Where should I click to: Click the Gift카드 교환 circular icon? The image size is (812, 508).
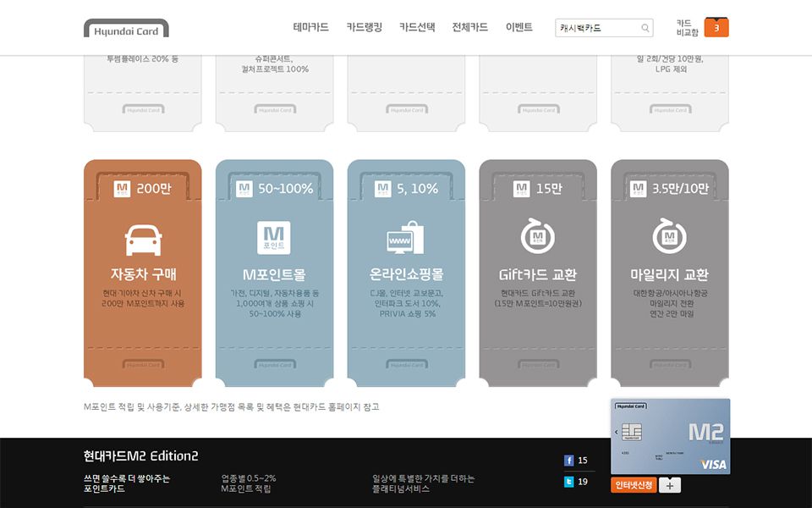tap(537, 236)
